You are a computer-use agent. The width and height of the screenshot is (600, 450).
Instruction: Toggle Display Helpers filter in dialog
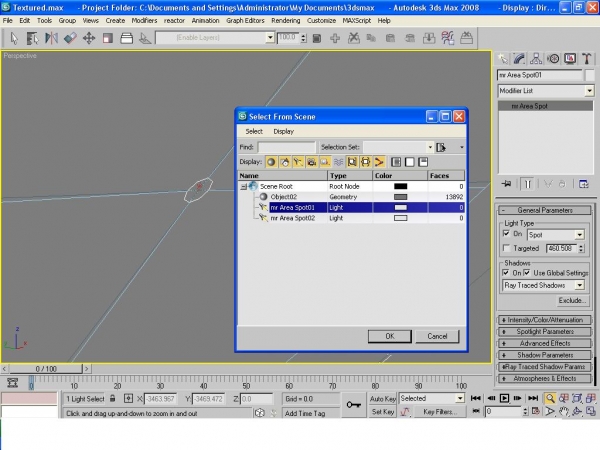[325, 162]
